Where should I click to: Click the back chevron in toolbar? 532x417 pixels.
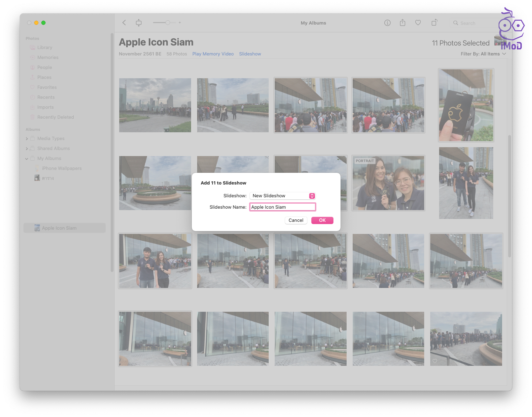pyautogui.click(x=124, y=23)
